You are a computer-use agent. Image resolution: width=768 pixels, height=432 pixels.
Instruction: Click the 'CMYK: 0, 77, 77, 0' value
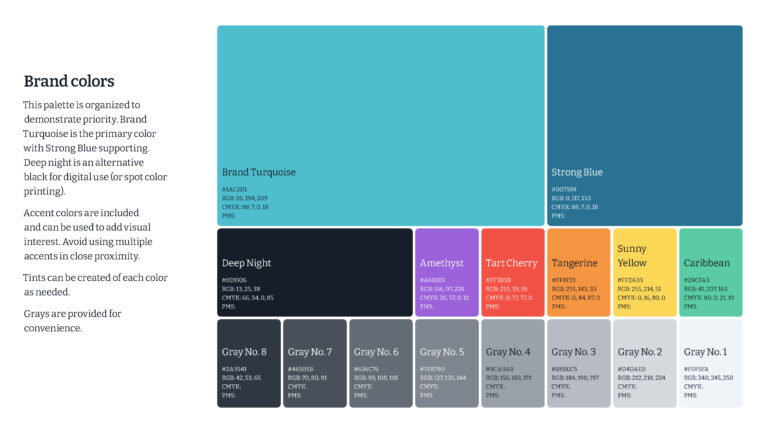pyautogui.click(x=509, y=298)
